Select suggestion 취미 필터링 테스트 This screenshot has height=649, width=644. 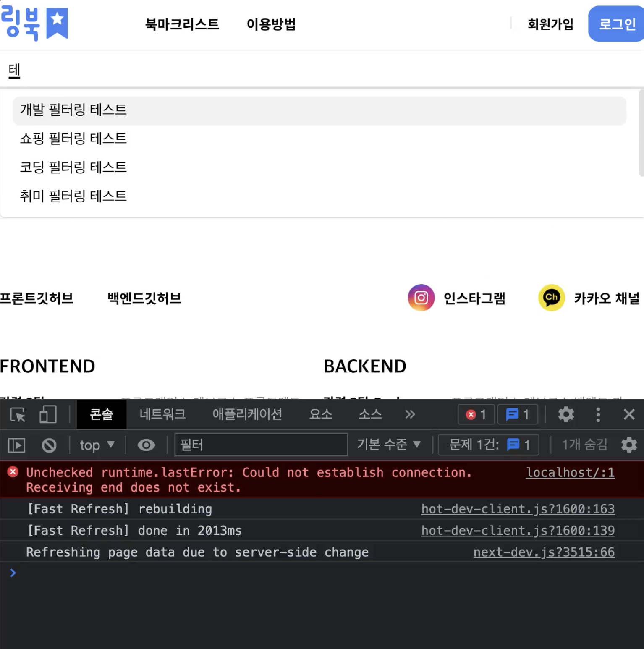click(x=319, y=196)
